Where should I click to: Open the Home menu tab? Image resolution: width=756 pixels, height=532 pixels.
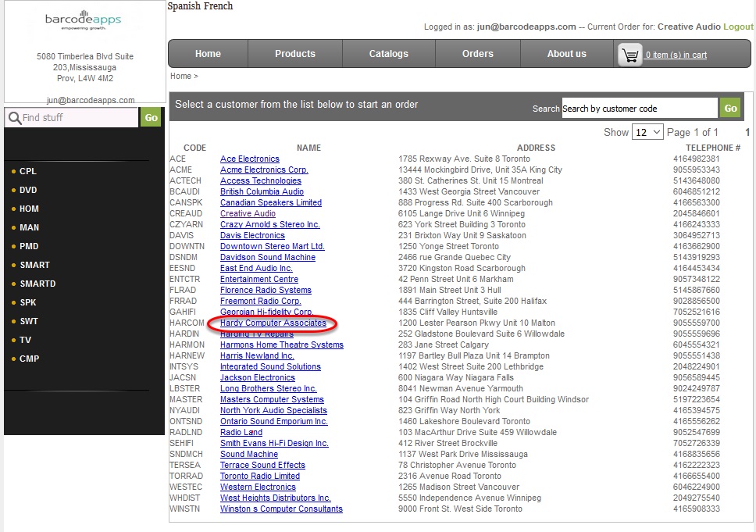coord(208,54)
